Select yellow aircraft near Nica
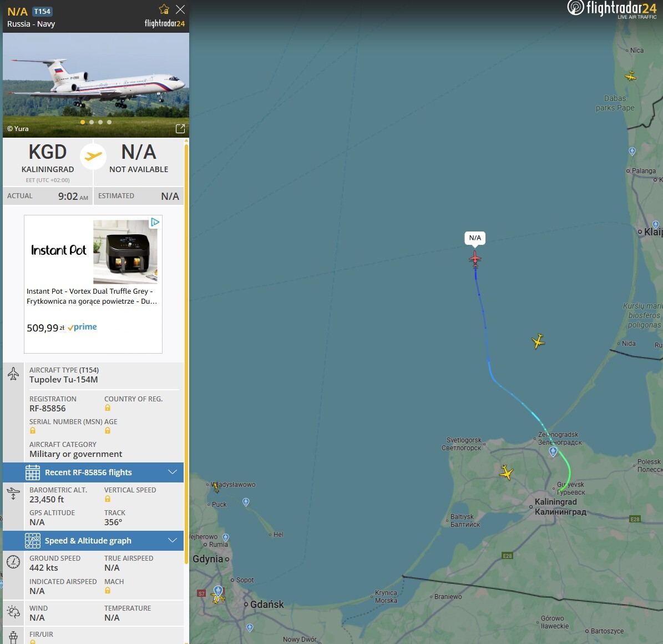663x644 pixels. pos(630,76)
